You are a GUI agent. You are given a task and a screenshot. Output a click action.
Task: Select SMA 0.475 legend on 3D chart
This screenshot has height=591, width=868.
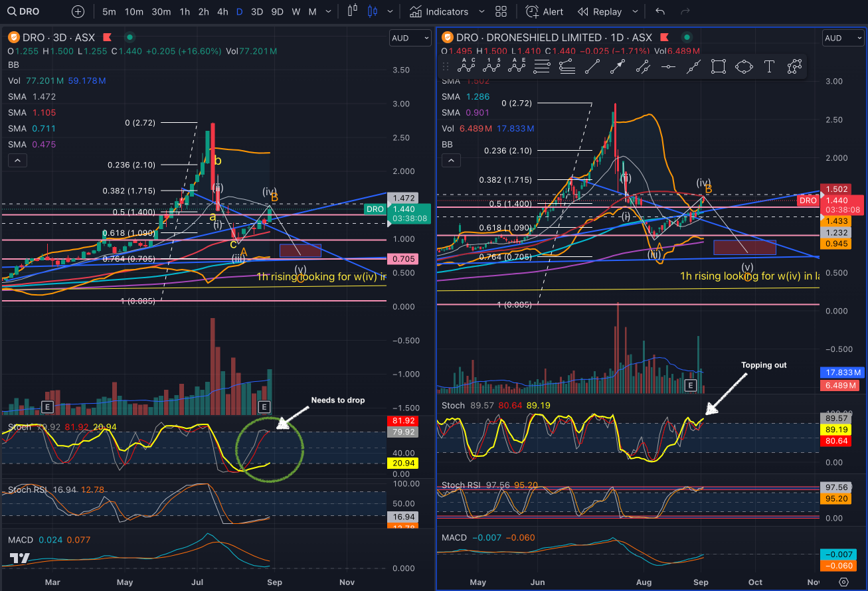point(32,144)
